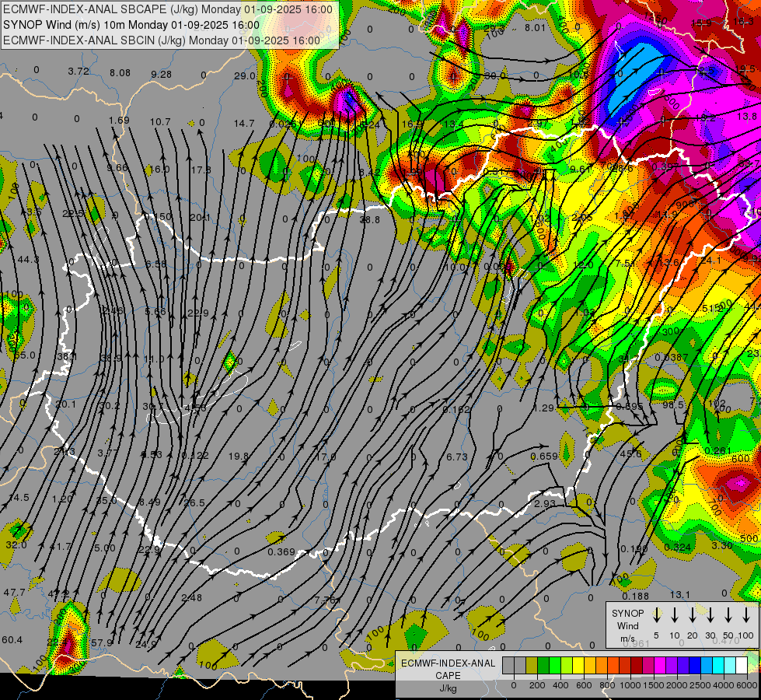Click the map value '57.9'
Image resolution: width=761 pixels, height=700 pixels.
click(x=102, y=643)
